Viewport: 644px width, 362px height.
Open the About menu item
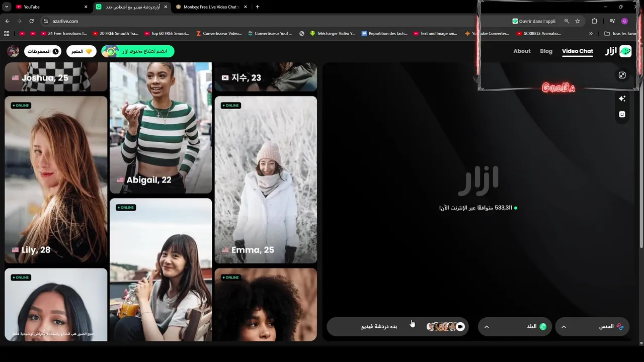[522, 51]
